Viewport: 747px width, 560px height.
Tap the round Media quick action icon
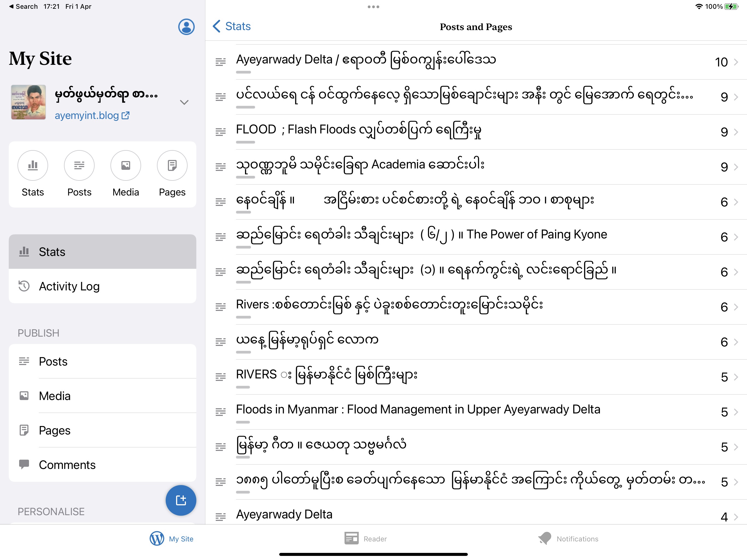pyautogui.click(x=126, y=165)
